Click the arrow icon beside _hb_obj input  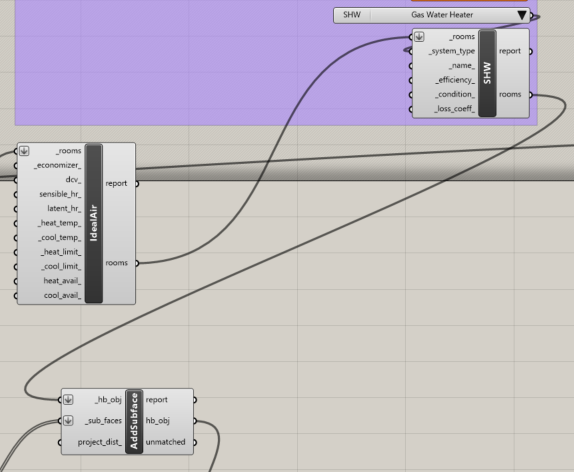(x=68, y=399)
